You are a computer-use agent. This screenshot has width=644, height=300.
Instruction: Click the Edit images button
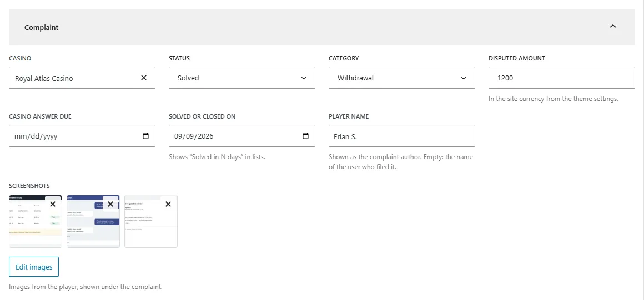pos(34,267)
